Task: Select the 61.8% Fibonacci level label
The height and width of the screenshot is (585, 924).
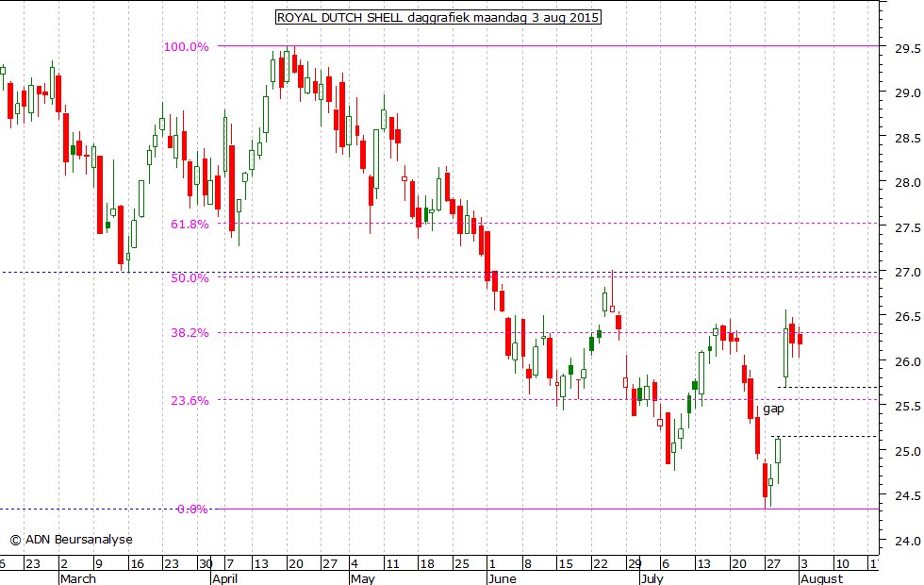Action: (x=190, y=225)
